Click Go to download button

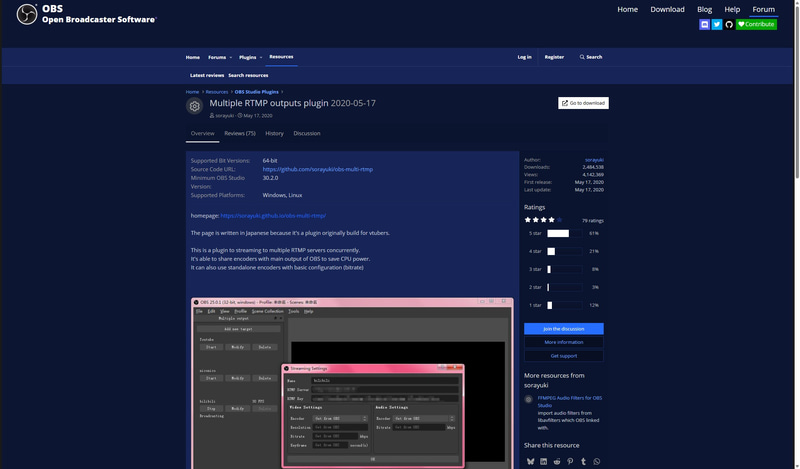(583, 103)
